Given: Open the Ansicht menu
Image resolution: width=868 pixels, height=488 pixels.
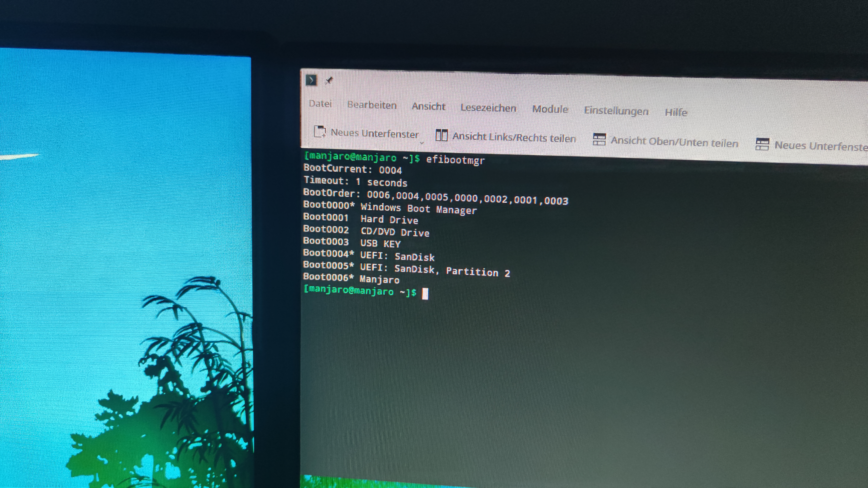Looking at the screenshot, I should tap(428, 107).
